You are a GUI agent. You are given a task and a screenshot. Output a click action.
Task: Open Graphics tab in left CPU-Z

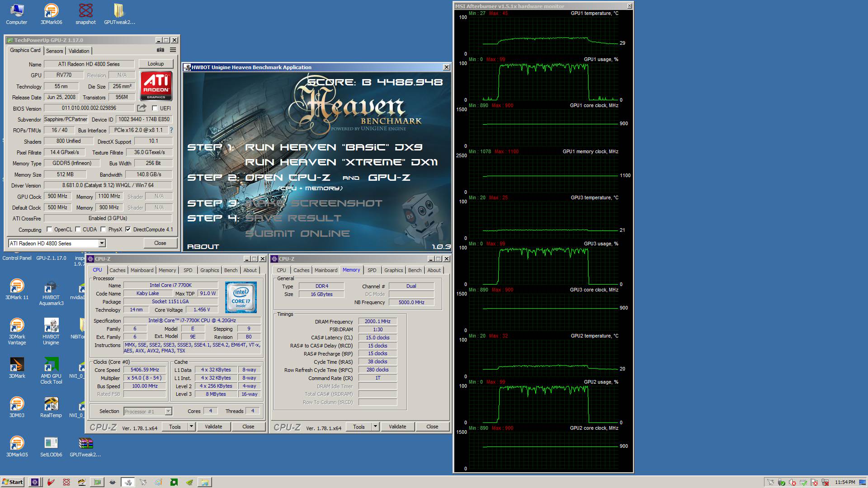(210, 270)
